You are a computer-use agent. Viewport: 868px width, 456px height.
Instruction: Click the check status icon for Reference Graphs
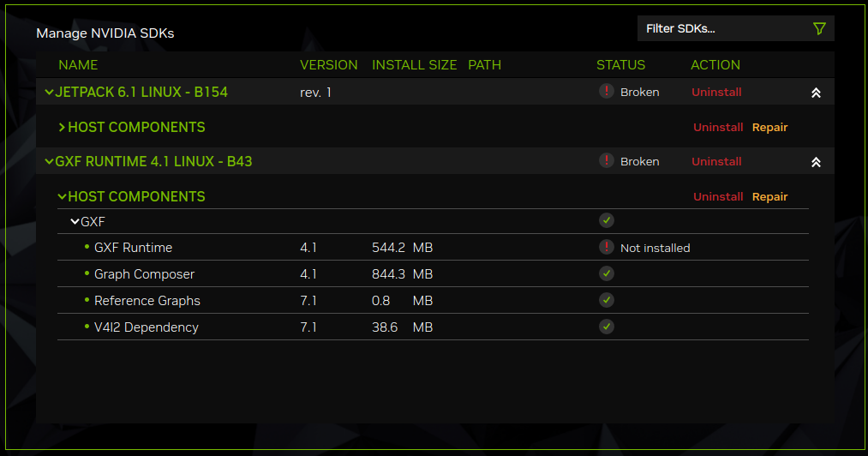click(606, 300)
